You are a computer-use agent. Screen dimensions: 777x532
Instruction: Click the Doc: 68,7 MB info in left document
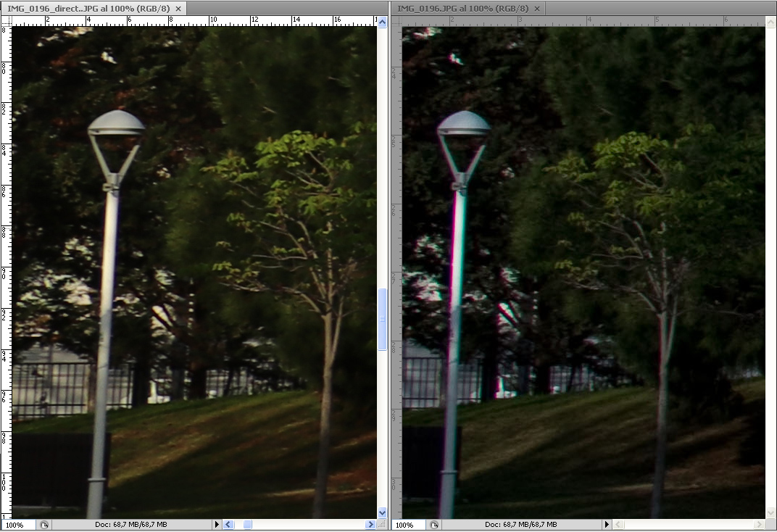pyautogui.click(x=130, y=524)
